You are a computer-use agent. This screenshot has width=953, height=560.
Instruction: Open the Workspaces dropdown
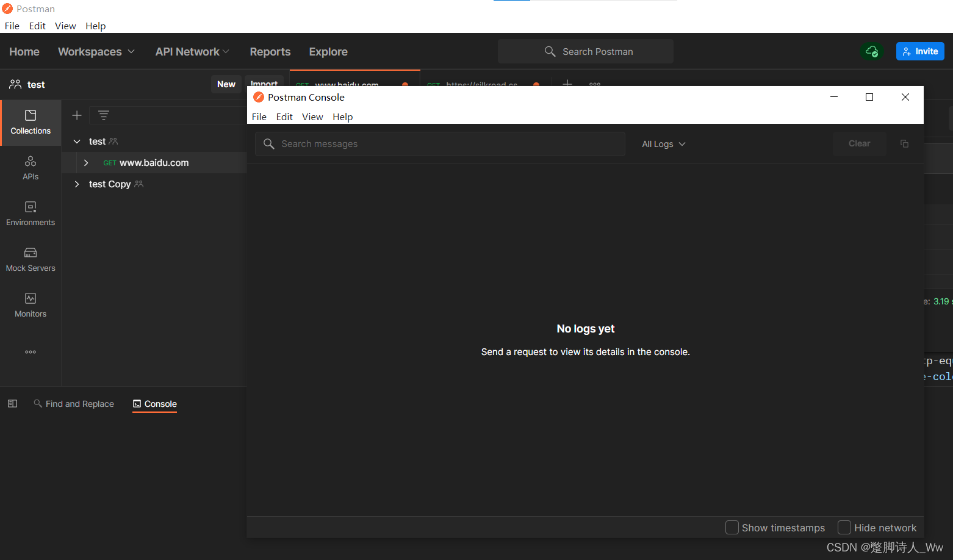[96, 52]
